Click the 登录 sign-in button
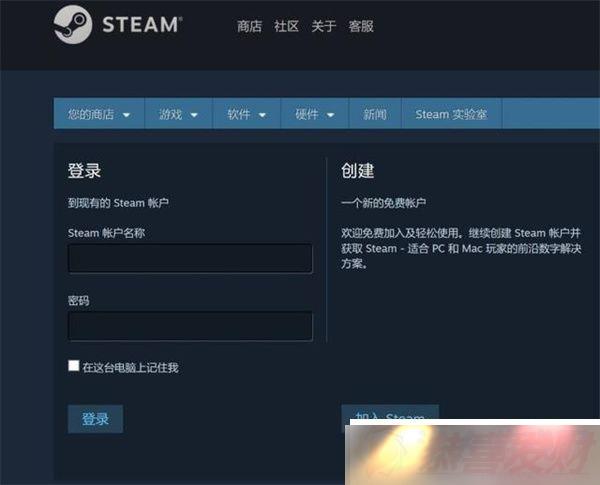The height and width of the screenshot is (485, 600). point(95,419)
